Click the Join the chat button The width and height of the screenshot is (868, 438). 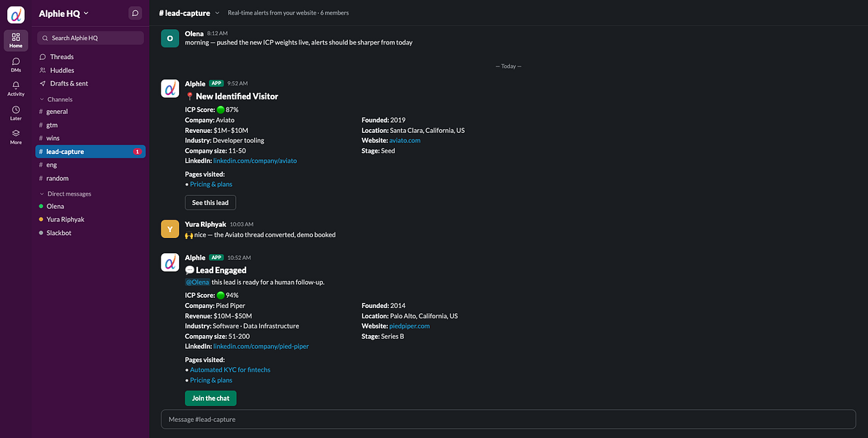(x=210, y=398)
